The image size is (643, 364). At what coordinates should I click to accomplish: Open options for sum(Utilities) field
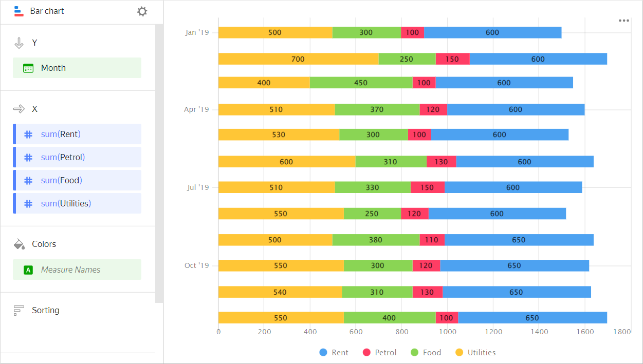(x=77, y=203)
